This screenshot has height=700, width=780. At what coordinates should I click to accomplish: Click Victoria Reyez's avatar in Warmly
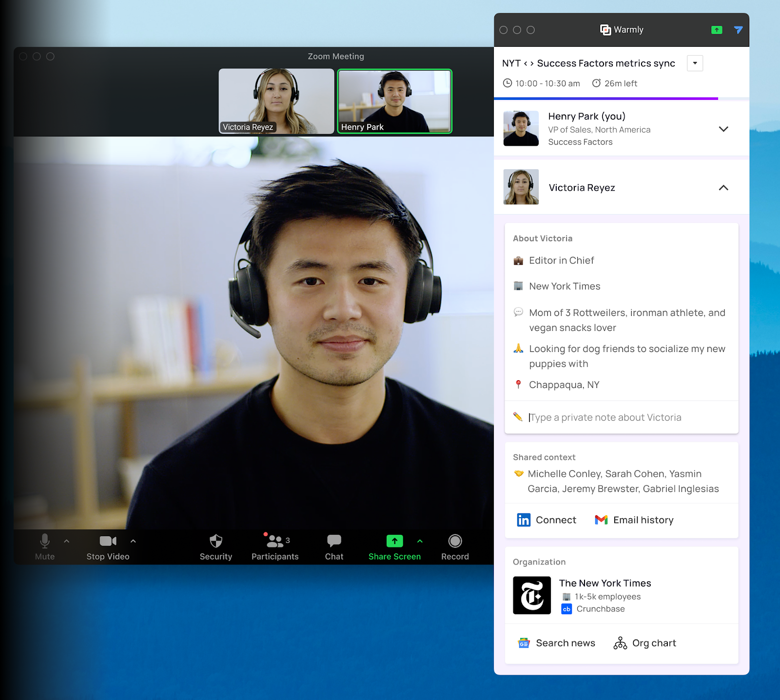(521, 187)
